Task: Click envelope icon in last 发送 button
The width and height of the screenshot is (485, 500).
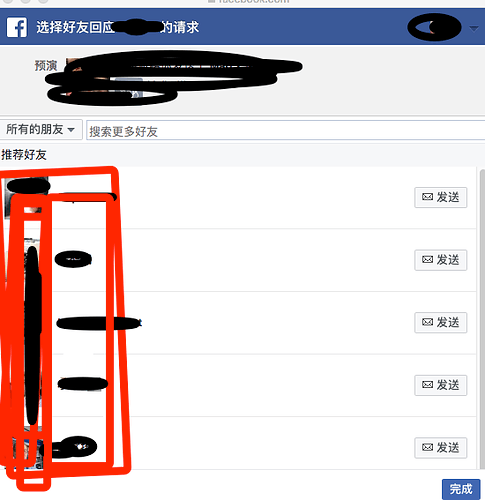Action: click(x=427, y=447)
